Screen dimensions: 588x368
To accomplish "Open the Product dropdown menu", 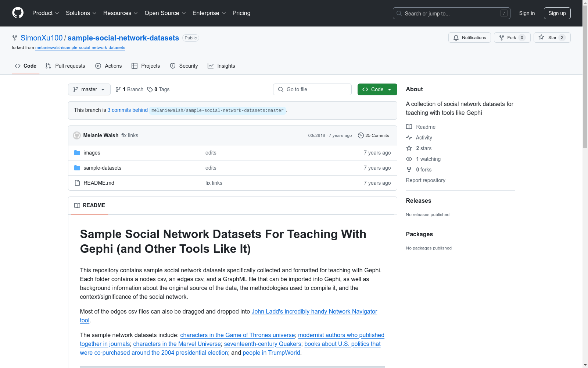I will (46, 13).
